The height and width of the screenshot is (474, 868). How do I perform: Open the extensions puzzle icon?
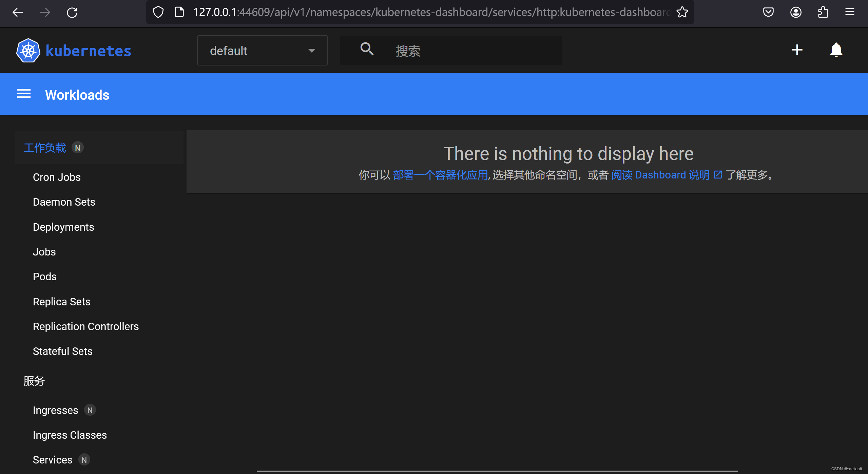point(823,12)
